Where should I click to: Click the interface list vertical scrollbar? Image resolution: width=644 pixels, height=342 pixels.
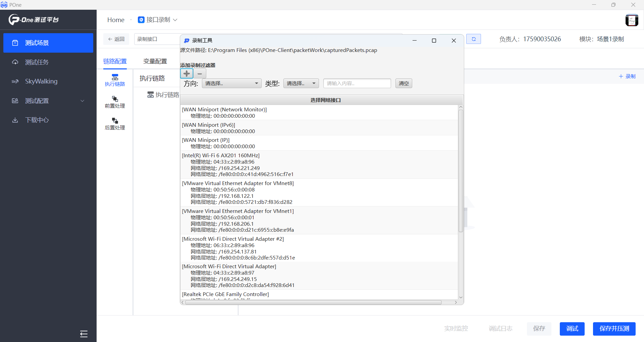click(461, 171)
